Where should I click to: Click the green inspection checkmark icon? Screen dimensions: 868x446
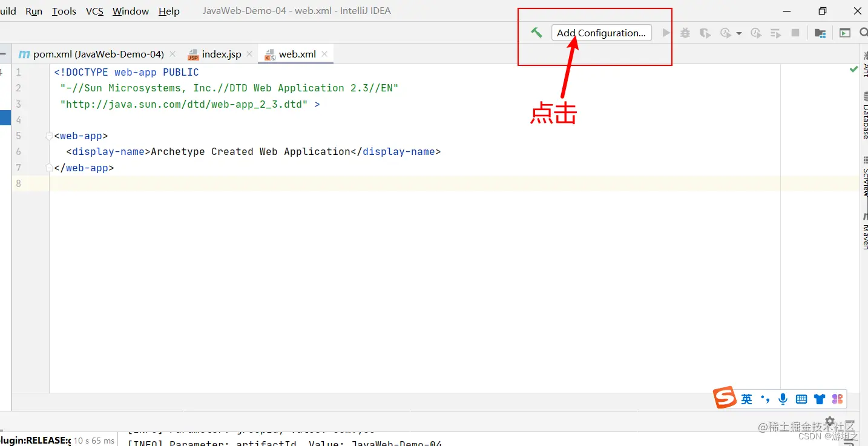pos(853,70)
